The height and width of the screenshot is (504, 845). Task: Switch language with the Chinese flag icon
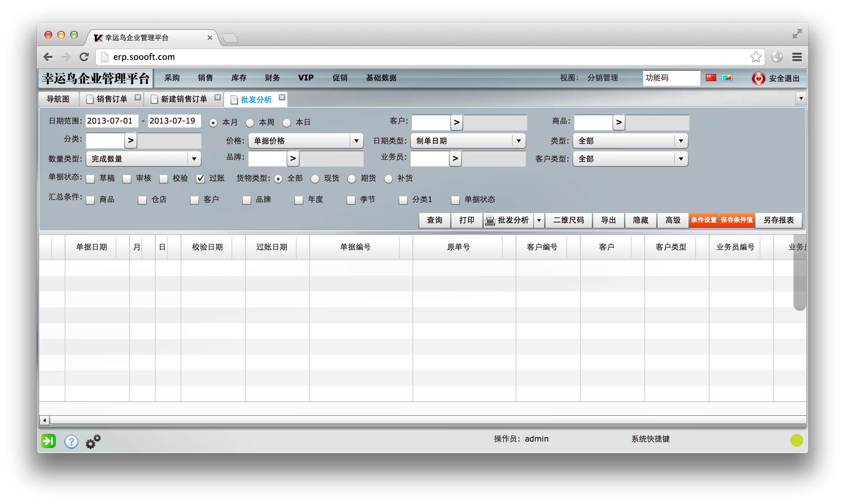click(x=711, y=78)
